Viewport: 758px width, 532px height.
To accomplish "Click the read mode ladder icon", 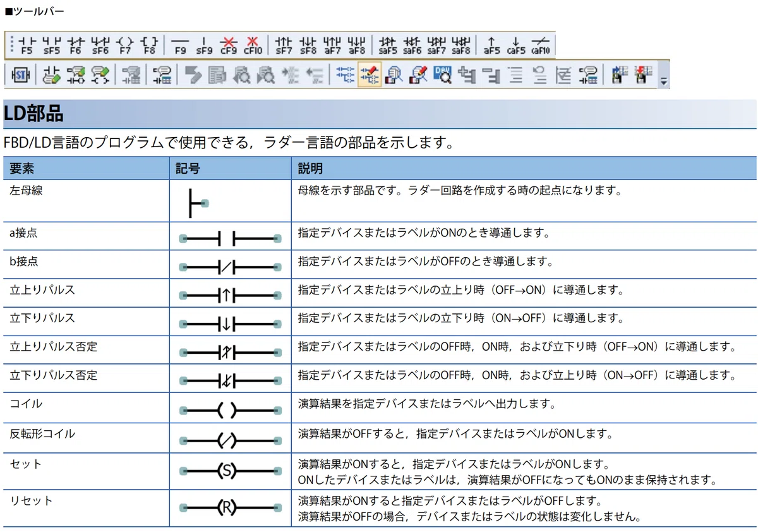I will (x=345, y=75).
